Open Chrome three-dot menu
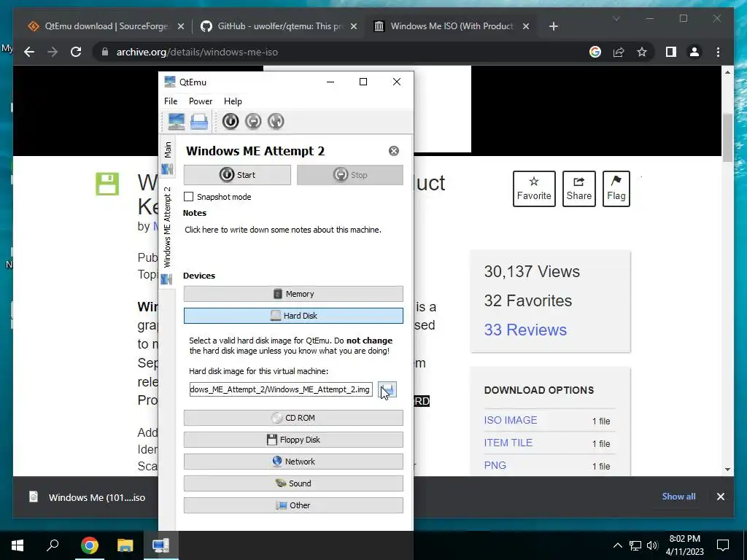Image resolution: width=747 pixels, height=560 pixels. coord(718,52)
